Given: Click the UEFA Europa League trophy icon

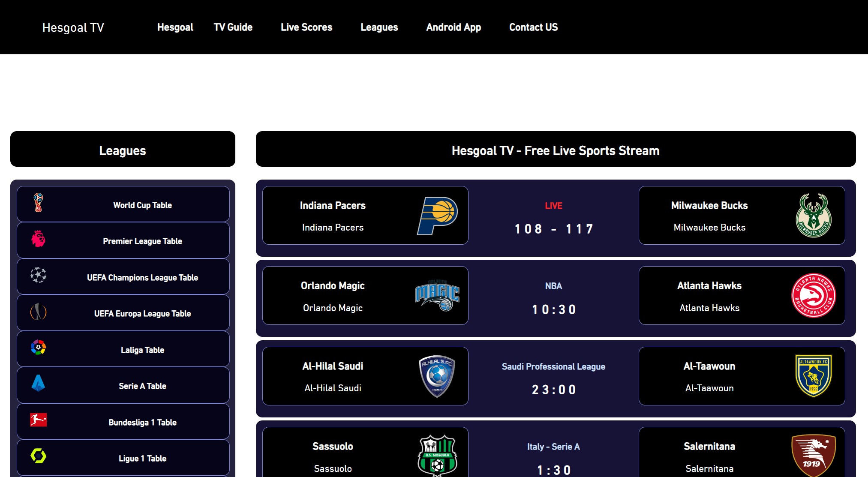Looking at the screenshot, I should click(x=38, y=312).
